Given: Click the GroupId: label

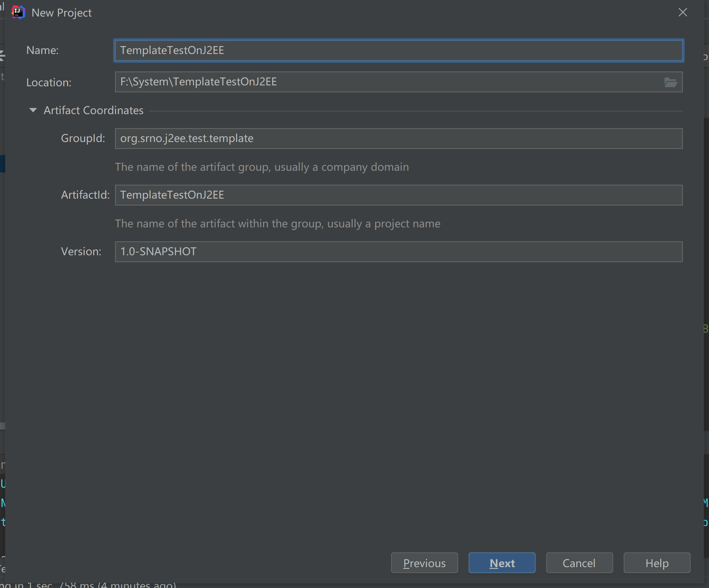Looking at the screenshot, I should coord(83,139).
